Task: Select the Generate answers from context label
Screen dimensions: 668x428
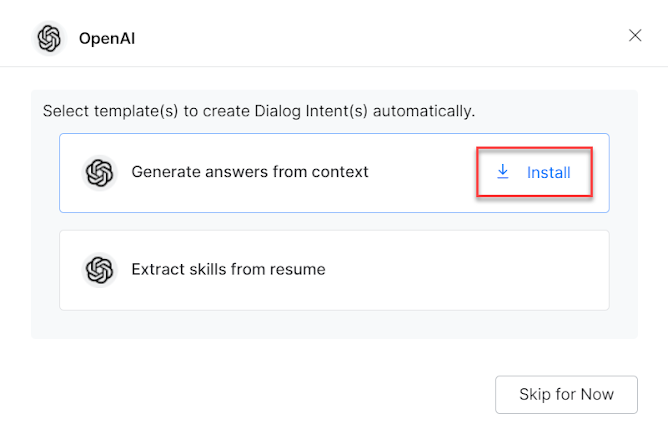Action: click(x=250, y=172)
